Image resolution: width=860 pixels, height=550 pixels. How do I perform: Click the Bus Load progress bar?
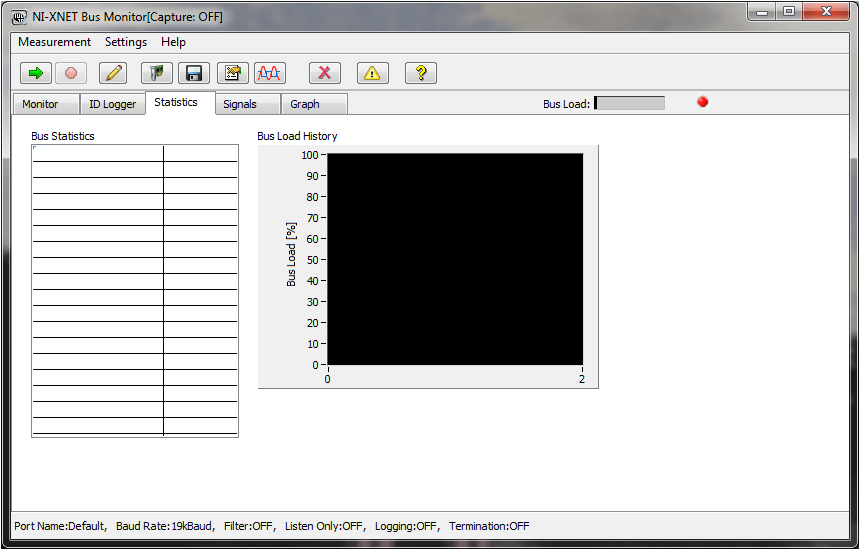[630, 103]
